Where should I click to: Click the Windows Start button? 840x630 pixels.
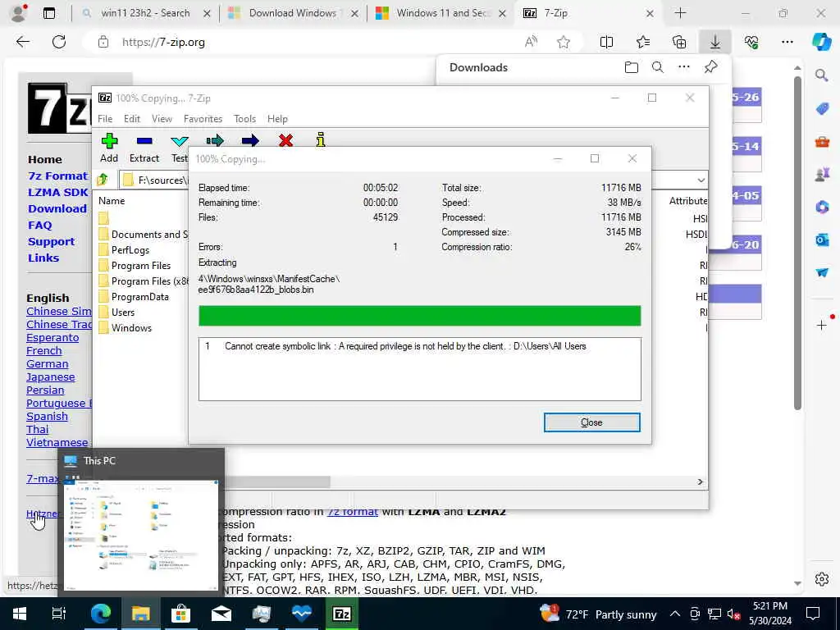20,614
